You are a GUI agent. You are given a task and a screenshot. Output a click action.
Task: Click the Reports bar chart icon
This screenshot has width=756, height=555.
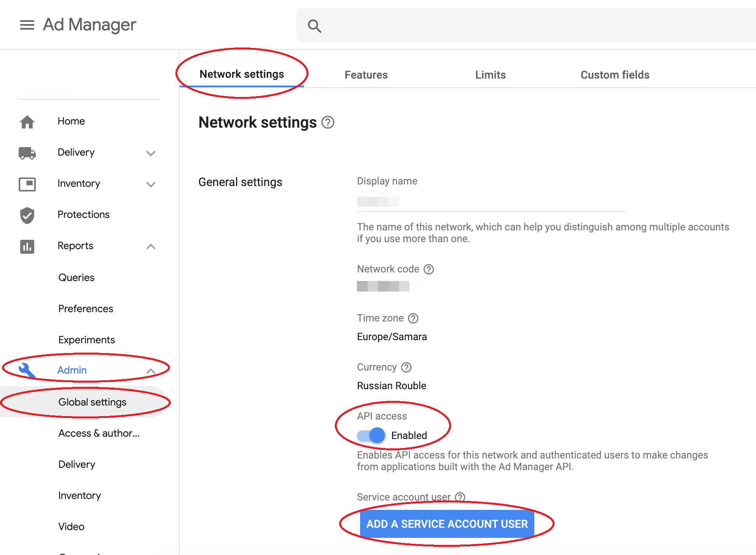(x=27, y=246)
